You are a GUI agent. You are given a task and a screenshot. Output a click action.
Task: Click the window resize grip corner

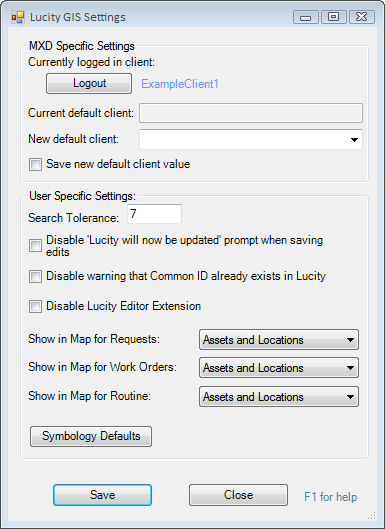tap(372, 516)
